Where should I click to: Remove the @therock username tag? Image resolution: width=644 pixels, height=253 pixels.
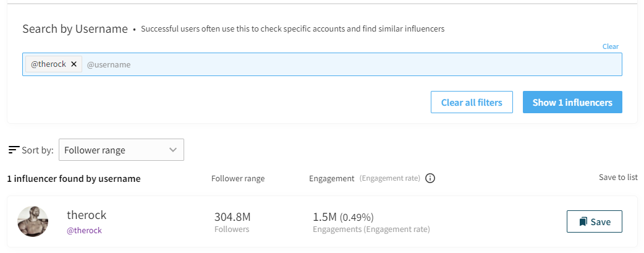pos(74,64)
